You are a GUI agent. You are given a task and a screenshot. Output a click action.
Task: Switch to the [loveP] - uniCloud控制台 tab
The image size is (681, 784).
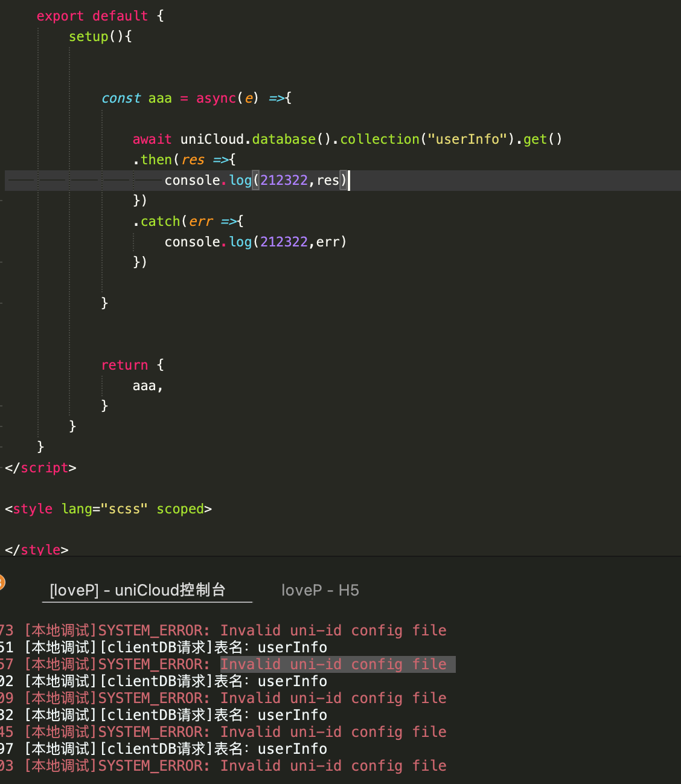tap(138, 590)
